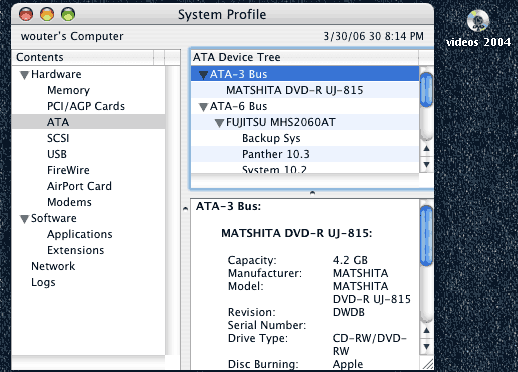The height and width of the screenshot is (372, 518).
Task: Click the ATA Device Tree column header
Action: (x=305, y=57)
